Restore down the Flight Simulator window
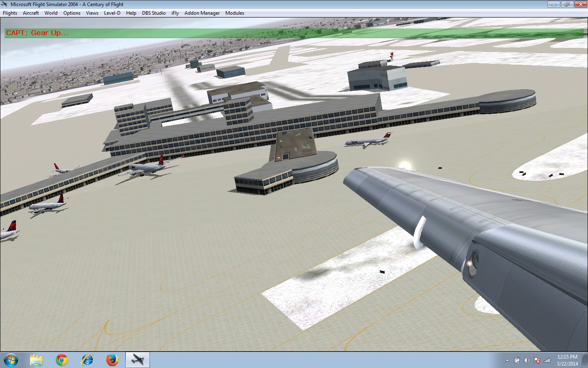 (x=567, y=4)
